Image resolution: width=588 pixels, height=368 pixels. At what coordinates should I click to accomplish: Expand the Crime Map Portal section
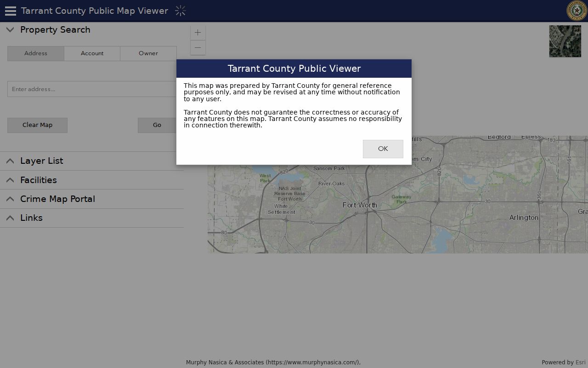pyautogui.click(x=10, y=199)
